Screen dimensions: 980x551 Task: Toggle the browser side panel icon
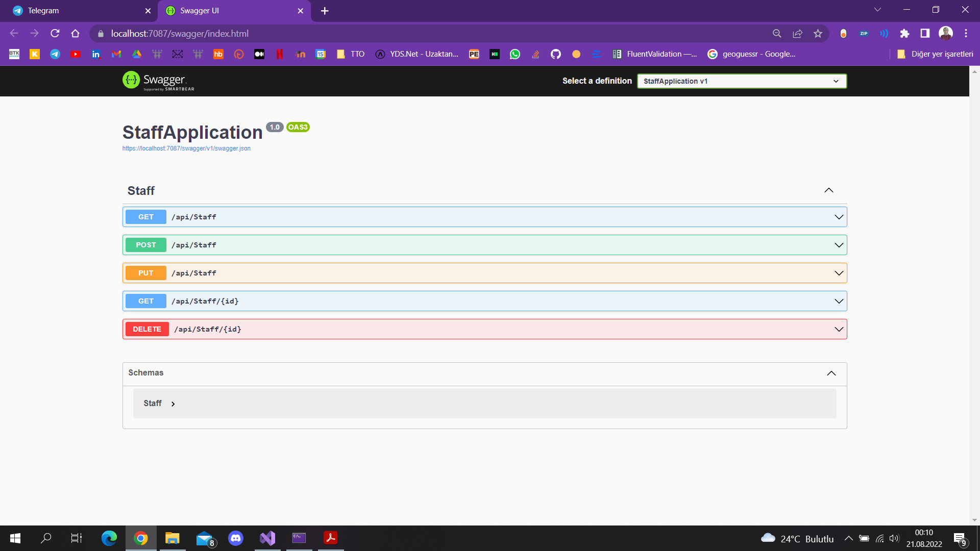[925, 33]
